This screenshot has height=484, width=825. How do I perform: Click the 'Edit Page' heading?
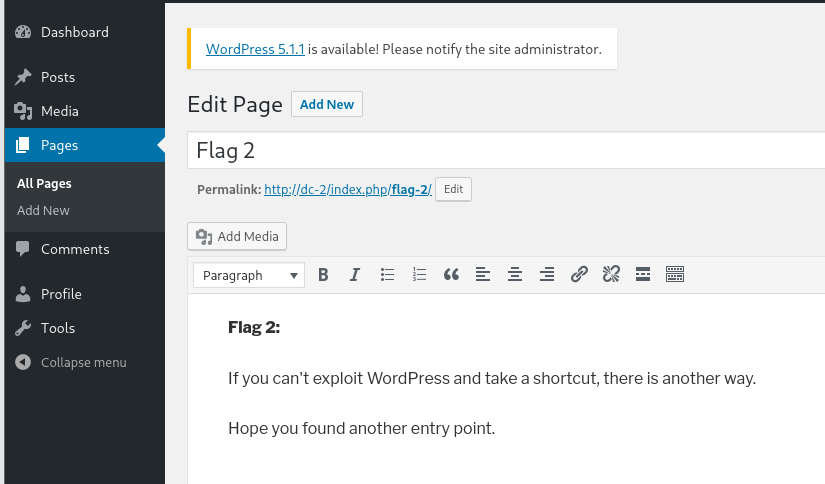[x=235, y=104]
